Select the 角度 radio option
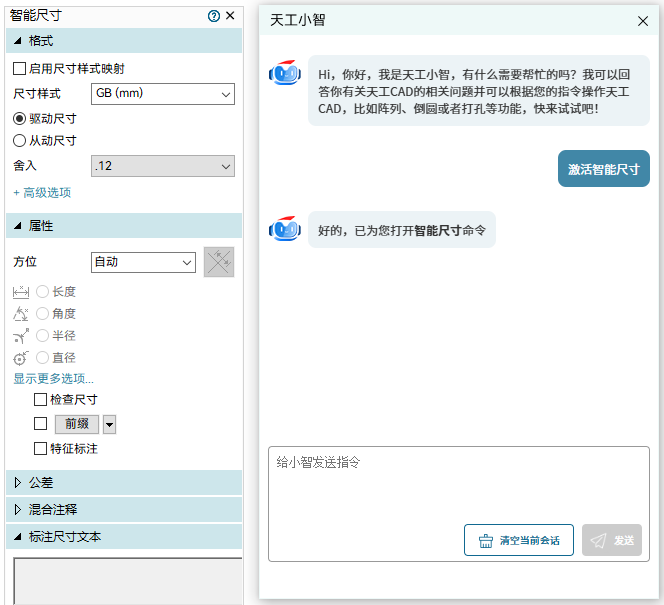The height and width of the screenshot is (605, 664). [42, 314]
